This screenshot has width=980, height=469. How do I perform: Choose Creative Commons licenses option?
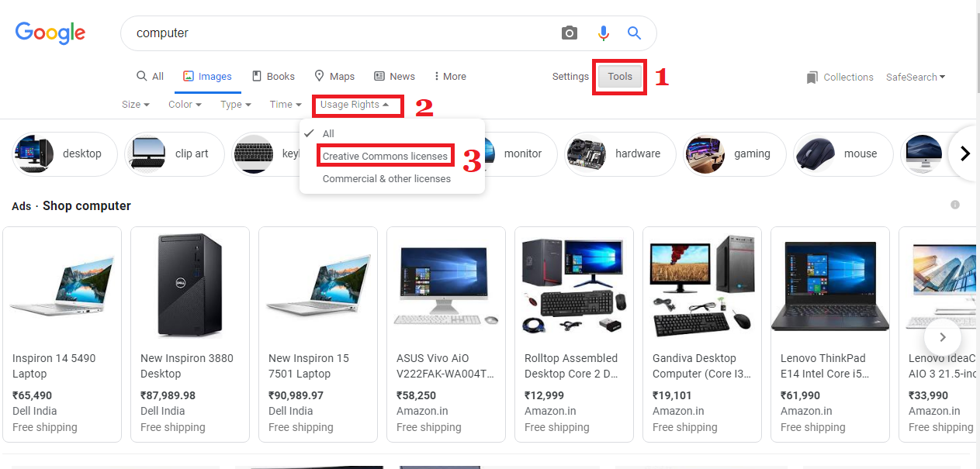click(385, 156)
